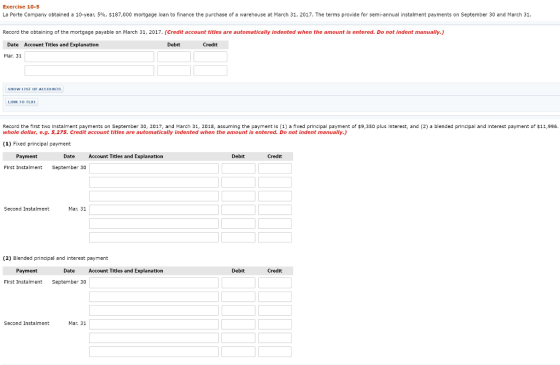Select blended payment Mar. 31 second instalment account field

[x=154, y=324]
